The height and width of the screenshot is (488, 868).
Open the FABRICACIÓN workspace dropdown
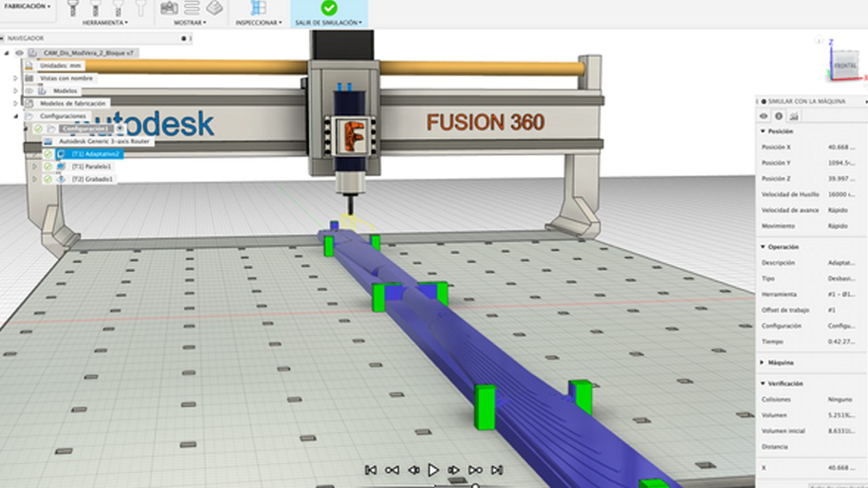[27, 6]
